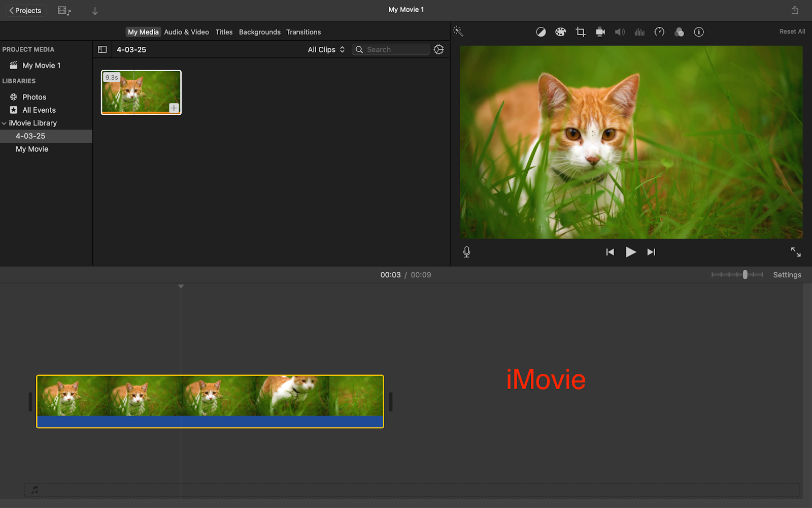
Task: Click the right trim handle of clip
Action: tap(391, 402)
